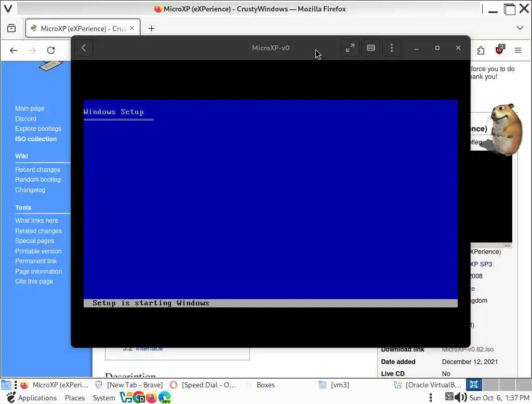Select the MicroXP (eXPerience) browser tab
The image size is (532, 404).
point(83,29)
